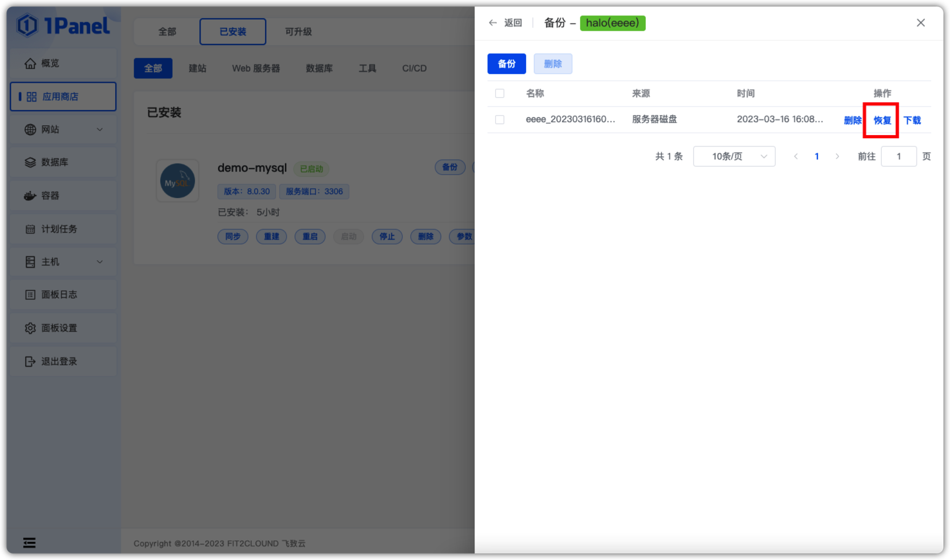Collapse the sidebar using the bottom icon
Screen dimensions: 950x560
(29, 543)
